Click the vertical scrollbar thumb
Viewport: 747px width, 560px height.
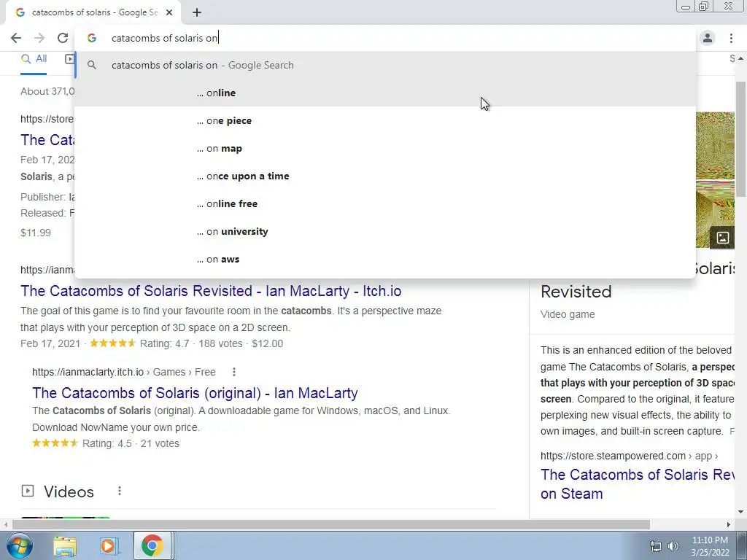point(741,138)
